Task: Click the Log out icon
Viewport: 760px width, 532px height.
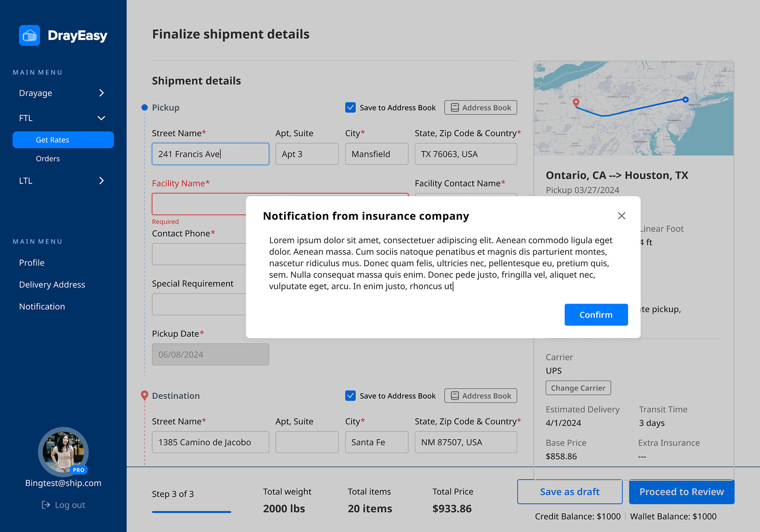Action: [46, 505]
